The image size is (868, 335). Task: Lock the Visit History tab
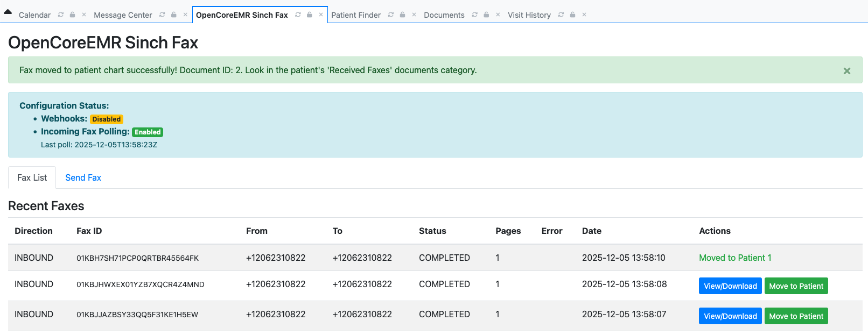click(573, 15)
